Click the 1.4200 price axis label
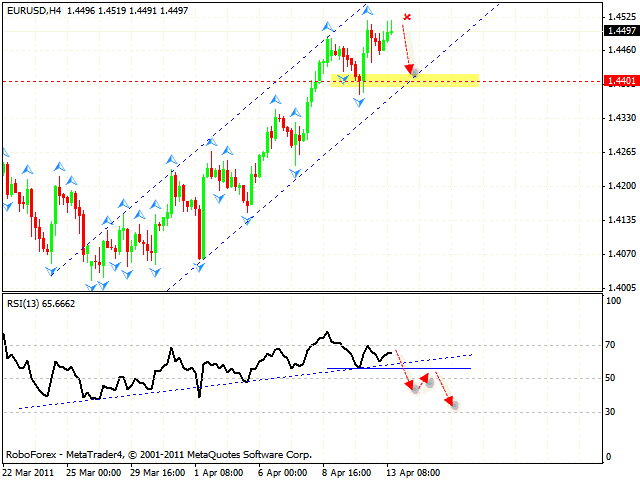The width and height of the screenshot is (640, 480). 622,186
